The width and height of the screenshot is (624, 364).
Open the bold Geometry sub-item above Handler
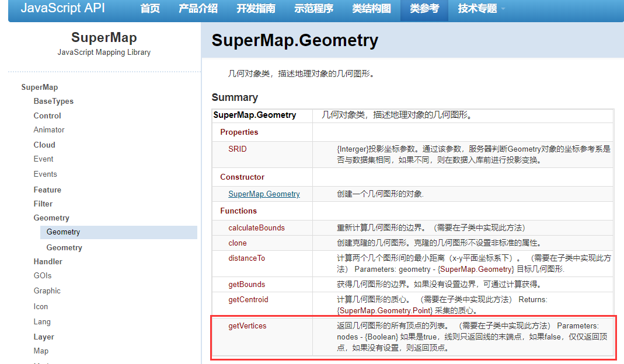pos(64,247)
